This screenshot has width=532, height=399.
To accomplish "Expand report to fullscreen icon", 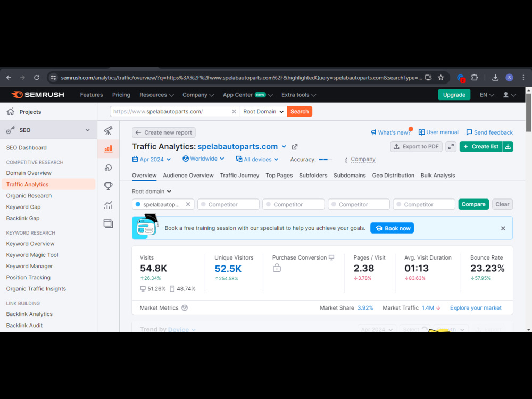I will tap(451, 147).
